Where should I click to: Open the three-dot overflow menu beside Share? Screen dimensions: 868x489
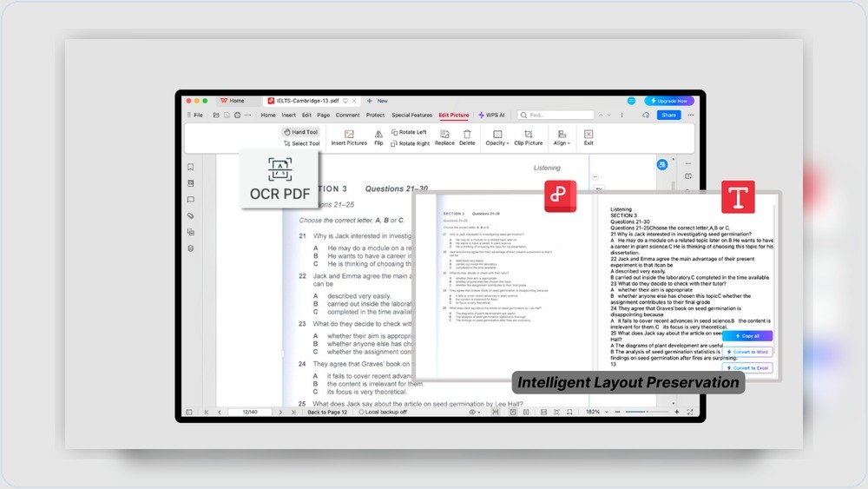coord(690,116)
